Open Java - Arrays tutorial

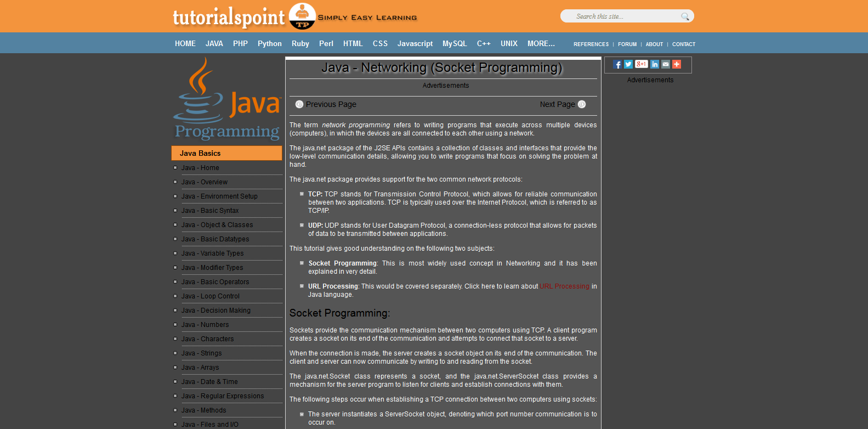pyautogui.click(x=200, y=368)
